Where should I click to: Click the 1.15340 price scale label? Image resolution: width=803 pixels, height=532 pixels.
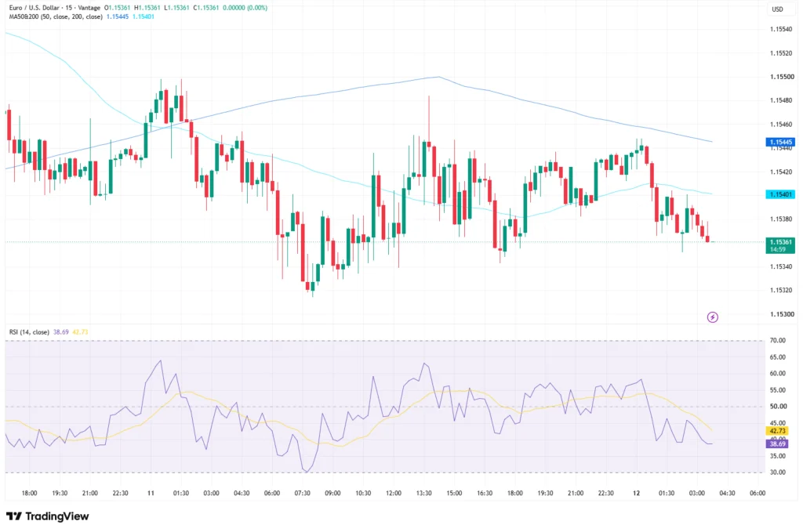tap(782, 266)
